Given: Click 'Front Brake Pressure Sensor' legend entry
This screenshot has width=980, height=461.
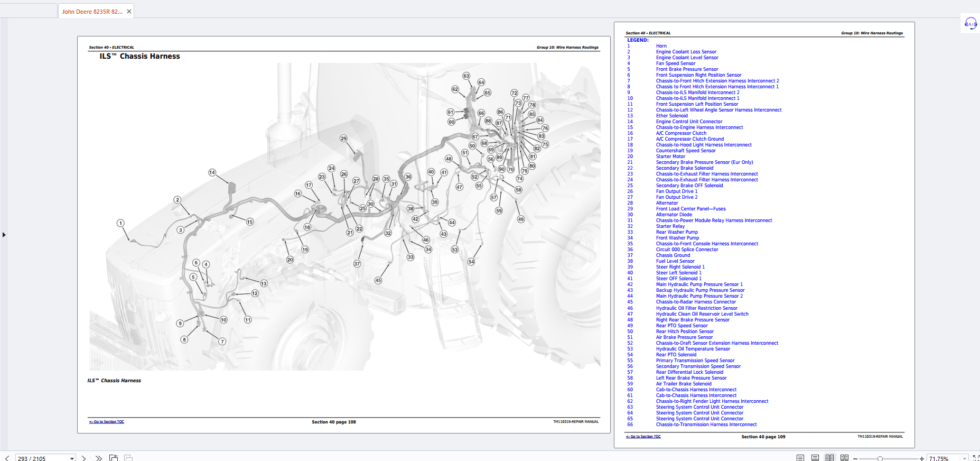Looking at the screenshot, I should coord(687,69).
